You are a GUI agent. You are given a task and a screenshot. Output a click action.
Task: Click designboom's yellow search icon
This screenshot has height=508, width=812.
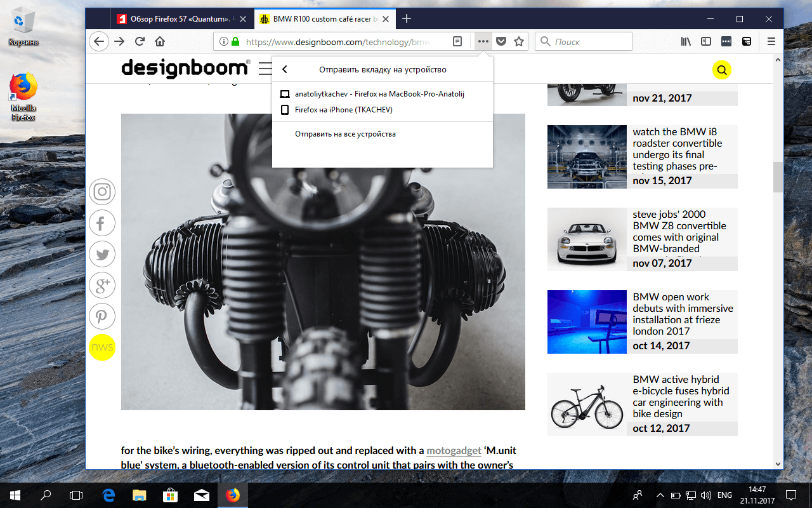tap(722, 70)
